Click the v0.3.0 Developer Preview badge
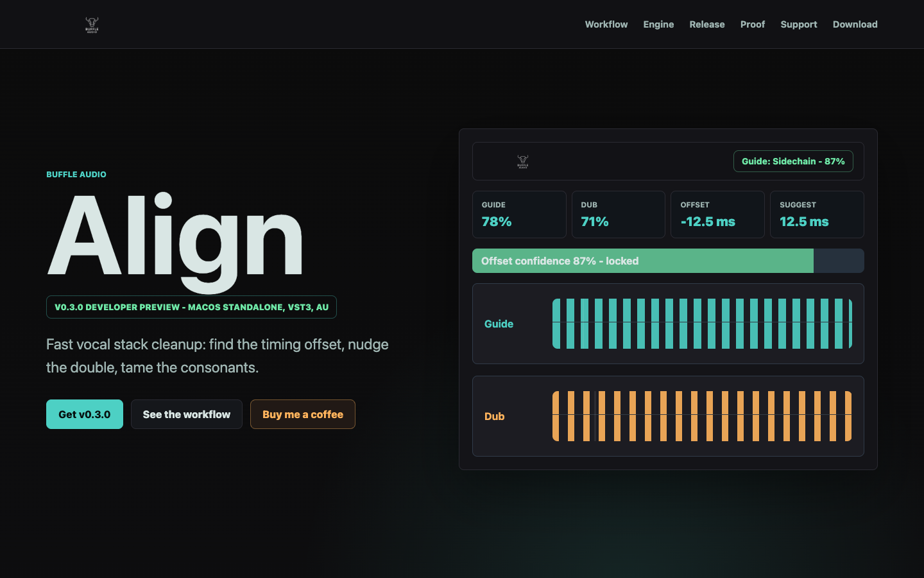Viewport: 924px width, 578px height. point(191,307)
